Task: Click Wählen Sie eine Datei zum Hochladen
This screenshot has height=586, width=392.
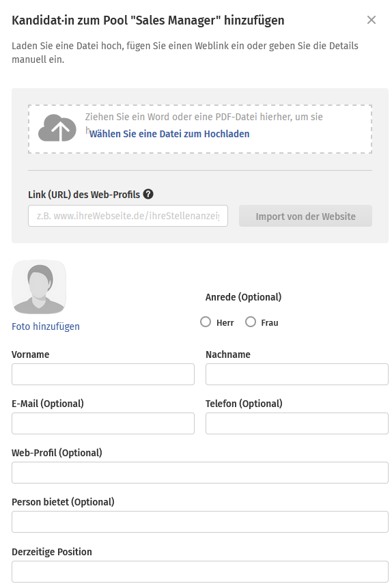Action: [169, 134]
